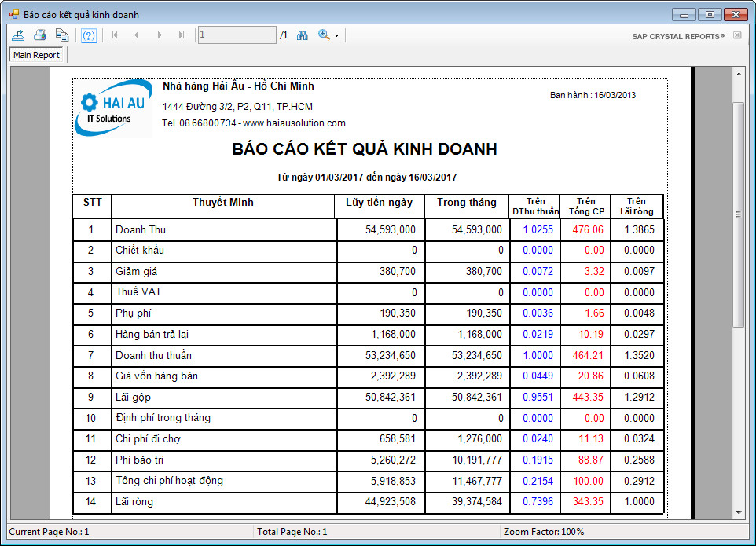Click the 'Hàng bán trả lại' row label

pos(152,335)
